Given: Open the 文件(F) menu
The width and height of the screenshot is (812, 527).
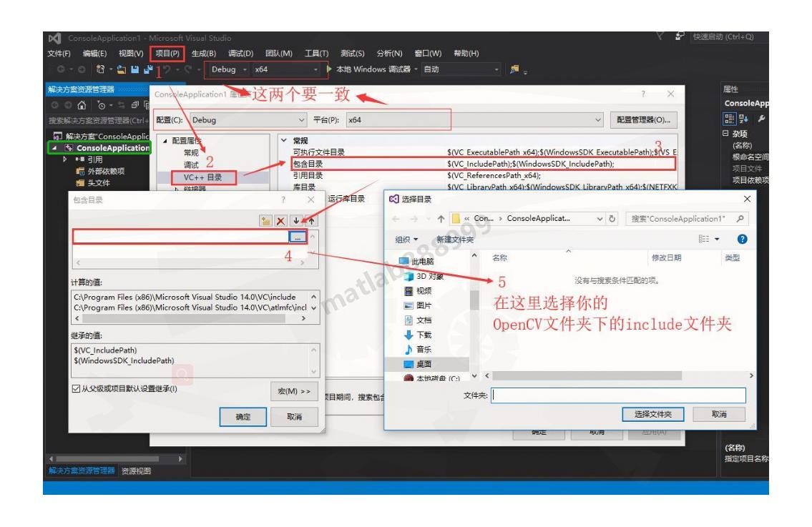Looking at the screenshot, I should 59,54.
